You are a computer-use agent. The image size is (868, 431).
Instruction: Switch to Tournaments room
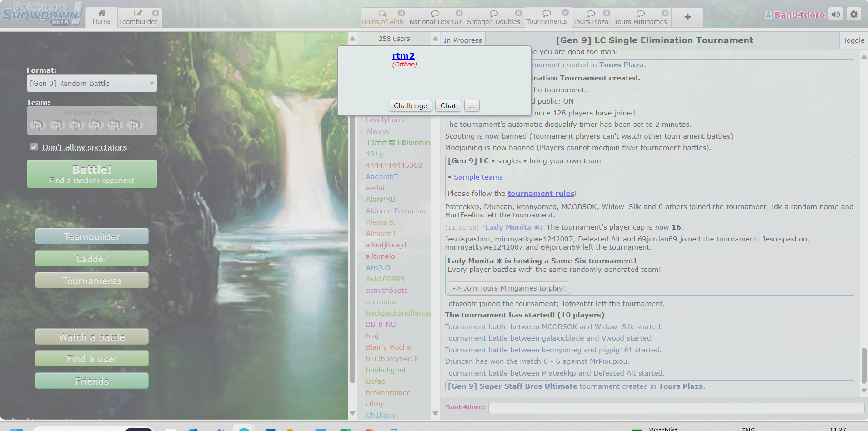pyautogui.click(x=547, y=17)
